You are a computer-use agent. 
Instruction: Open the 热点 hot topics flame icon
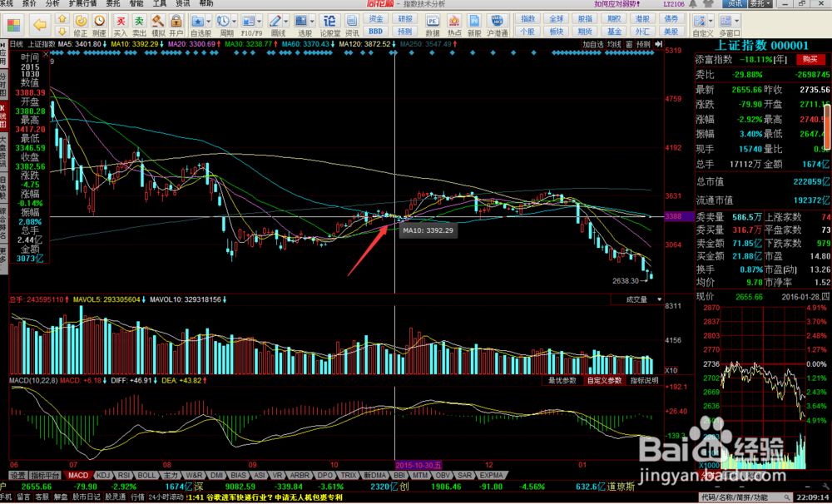coord(454,21)
